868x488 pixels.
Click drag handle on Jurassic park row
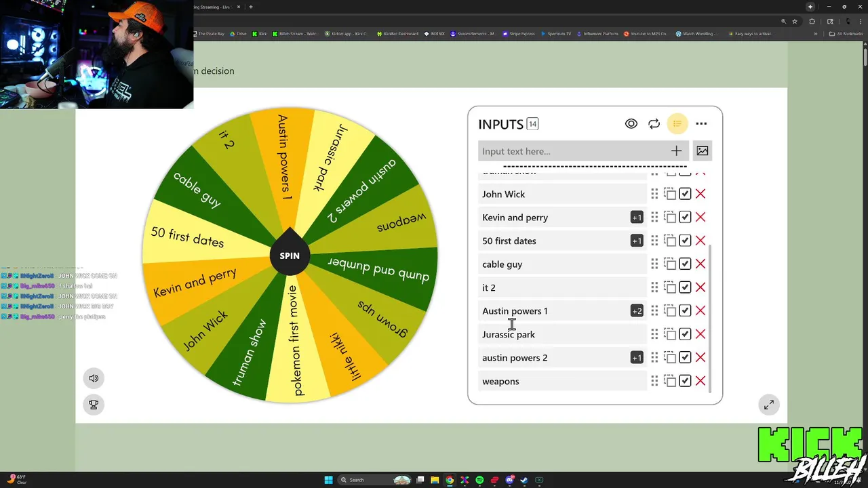tap(654, 334)
